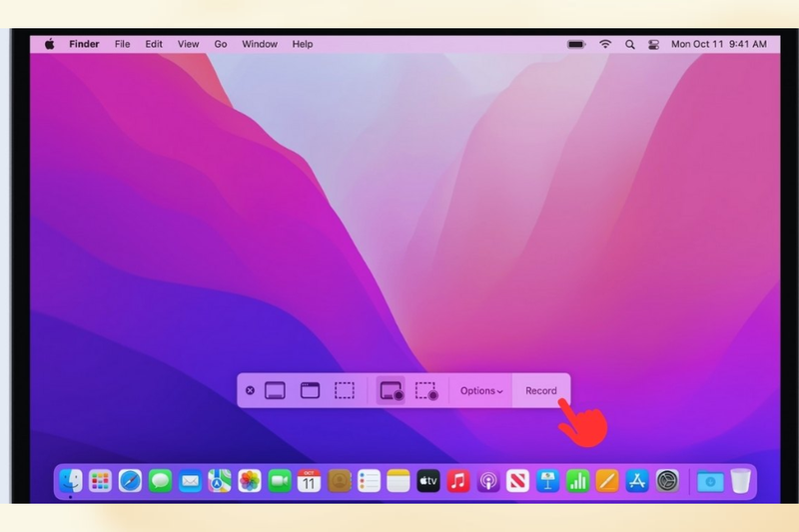This screenshot has height=532, width=799.
Task: Open the Wi-Fi menu bar icon
Action: tap(605, 44)
